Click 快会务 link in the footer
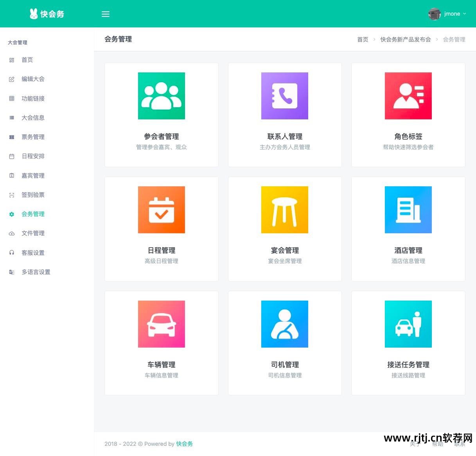 pyautogui.click(x=184, y=443)
